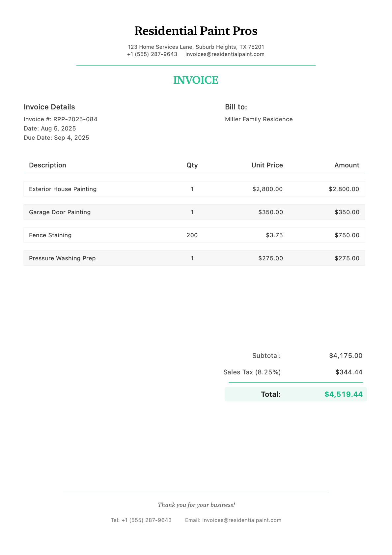Viewport: 392px width, 555px height.
Task: Click quantity 1 for Garage Door Painting
Action: click(192, 212)
